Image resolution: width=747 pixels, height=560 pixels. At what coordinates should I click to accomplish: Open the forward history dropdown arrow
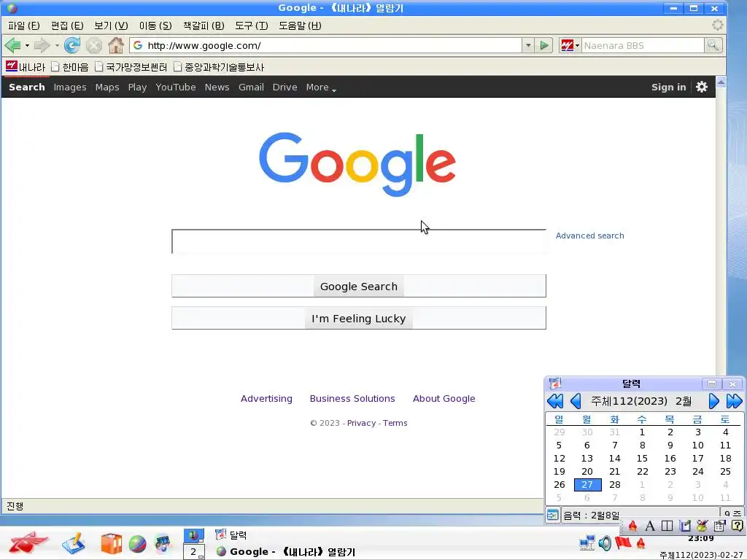pos(57,46)
